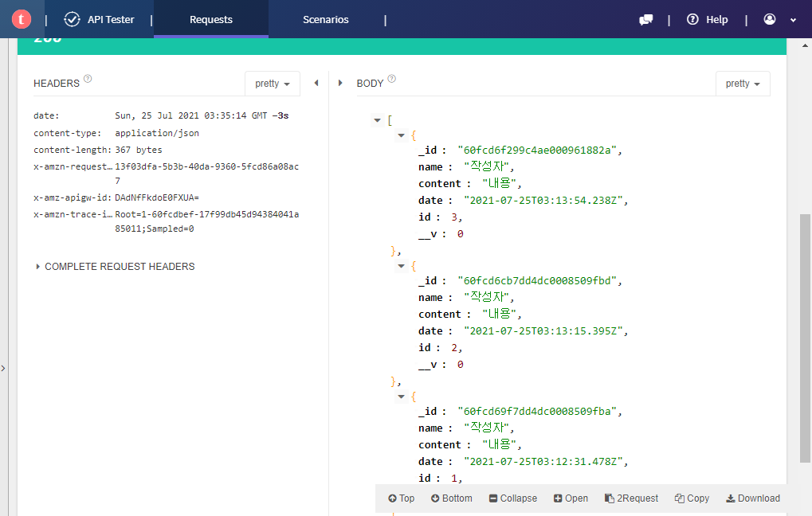This screenshot has height=516, width=812.
Task: Click the Copy button for body
Action: (692, 498)
